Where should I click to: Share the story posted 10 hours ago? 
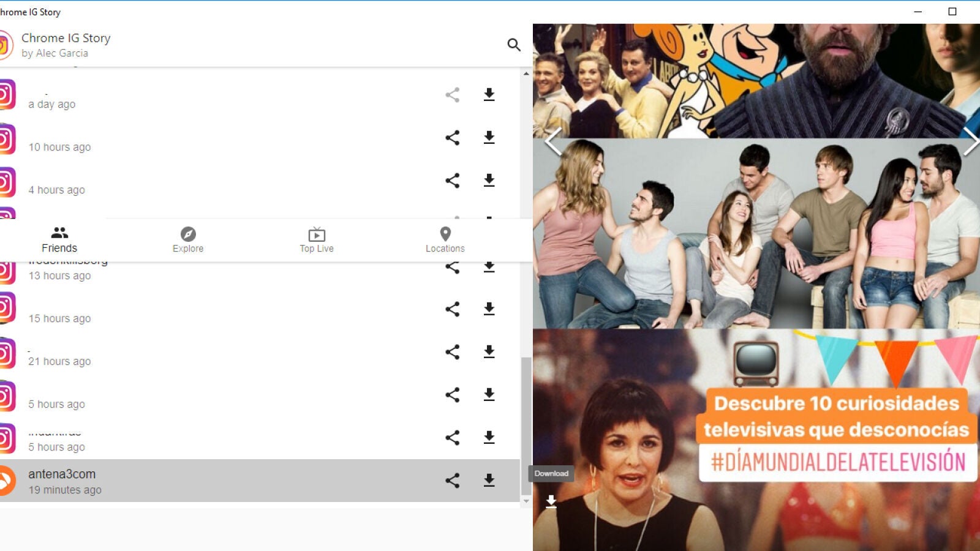tap(452, 138)
